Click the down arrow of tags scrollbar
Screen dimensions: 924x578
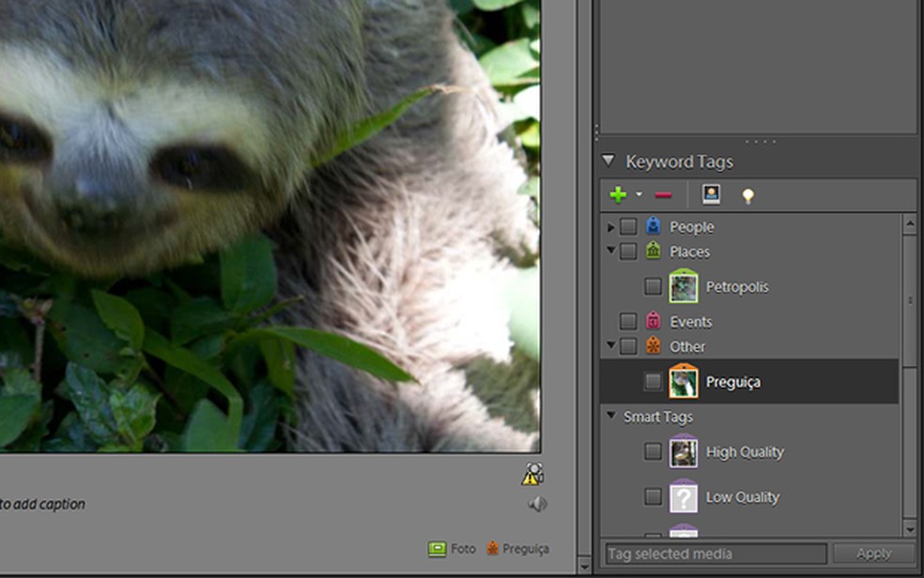[x=909, y=528]
